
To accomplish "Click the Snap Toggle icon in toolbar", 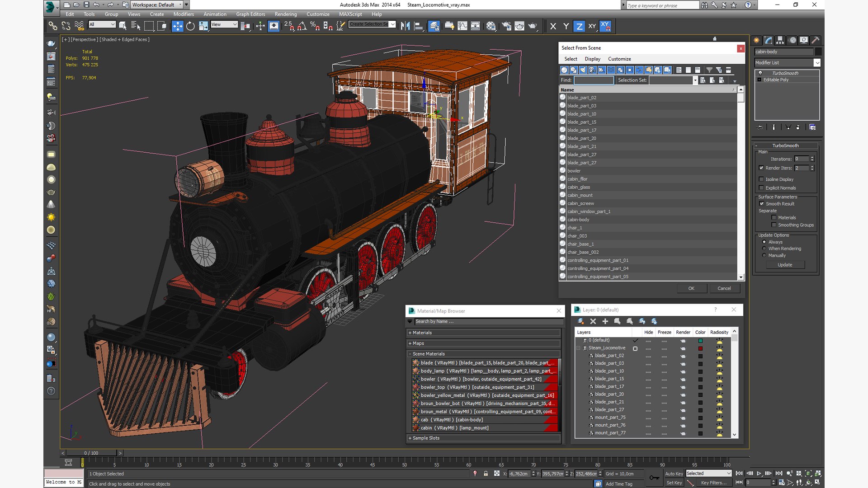I will point(288,26).
